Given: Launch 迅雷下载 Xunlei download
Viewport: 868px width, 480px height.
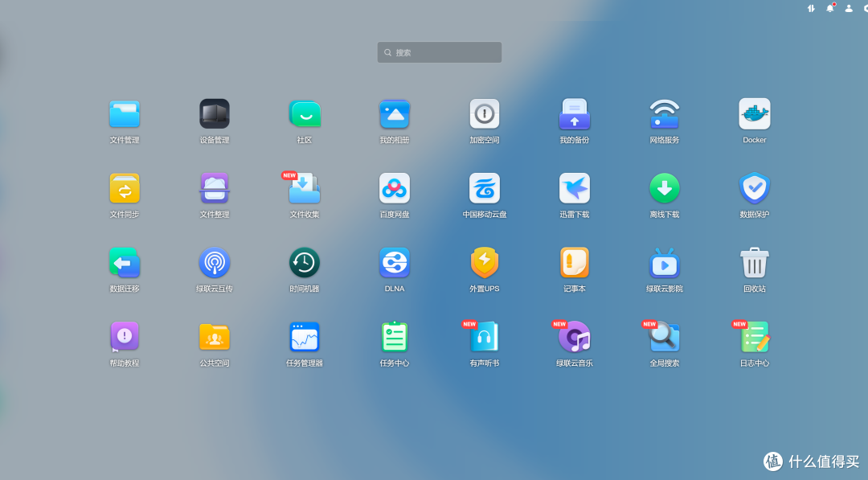Looking at the screenshot, I should [574, 189].
